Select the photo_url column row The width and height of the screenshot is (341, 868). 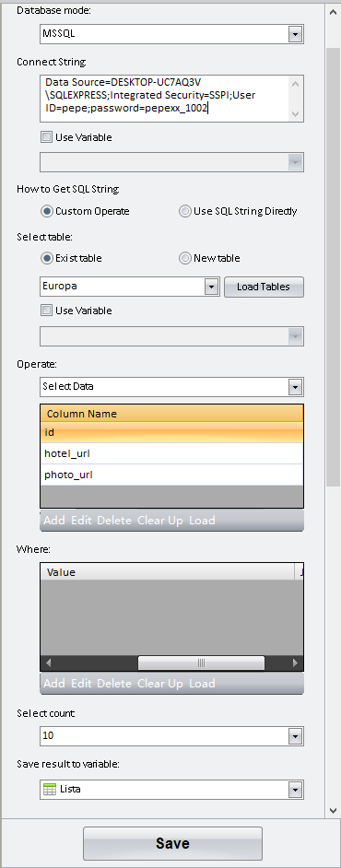[x=171, y=475]
